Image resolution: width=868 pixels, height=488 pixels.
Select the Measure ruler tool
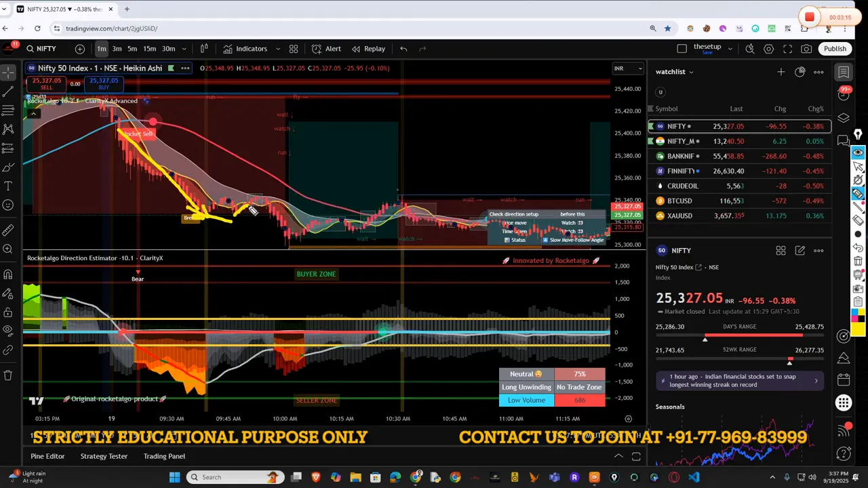[8, 230]
